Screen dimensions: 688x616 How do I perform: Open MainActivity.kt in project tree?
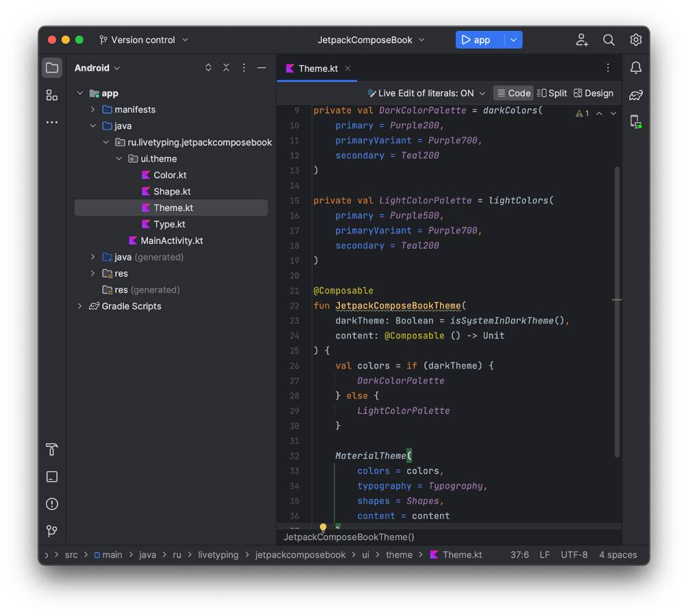click(171, 241)
